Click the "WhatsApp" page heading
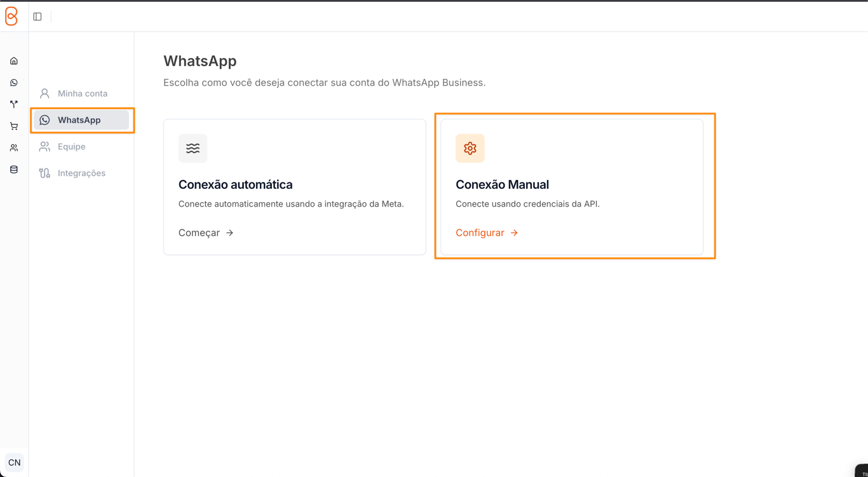 coord(200,61)
